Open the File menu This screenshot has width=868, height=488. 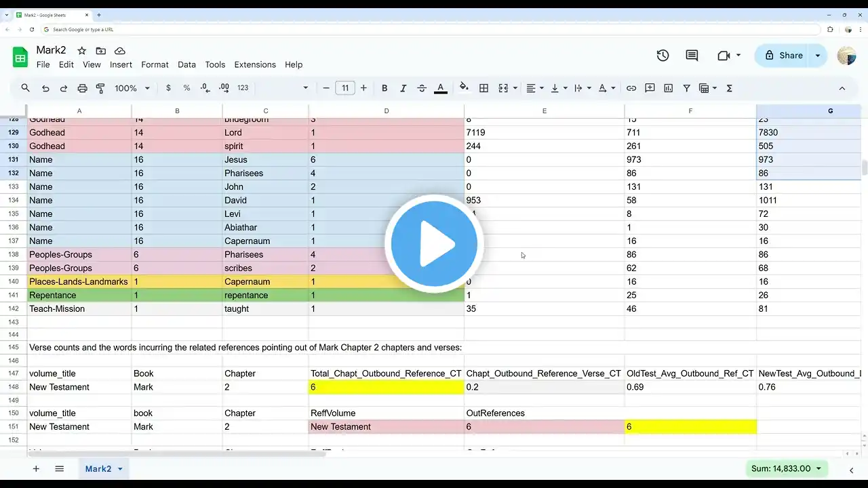[43, 64]
